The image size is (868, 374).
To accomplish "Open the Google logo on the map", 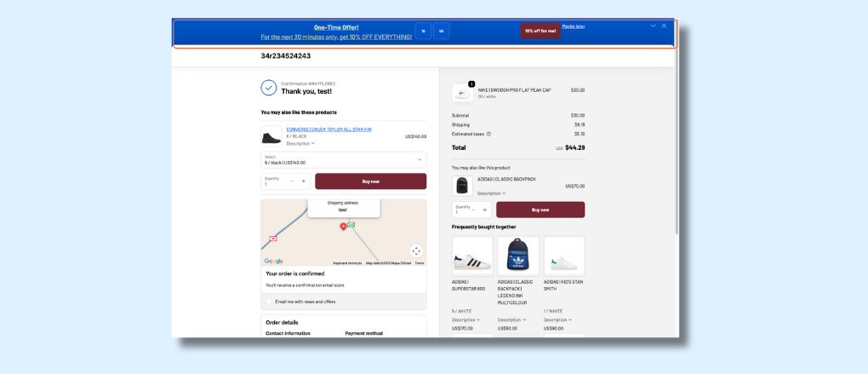I will click(x=273, y=261).
